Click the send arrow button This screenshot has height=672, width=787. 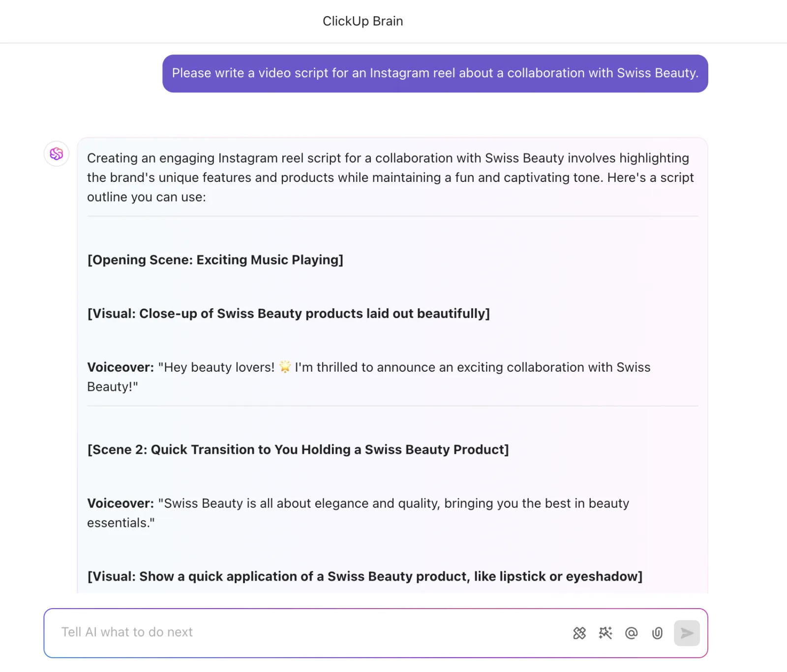[x=687, y=633]
